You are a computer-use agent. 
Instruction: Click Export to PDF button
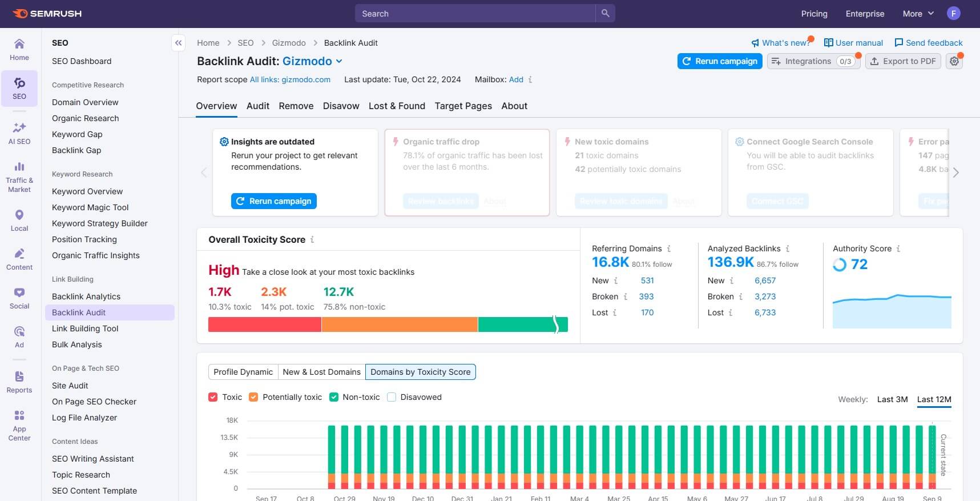coord(903,61)
